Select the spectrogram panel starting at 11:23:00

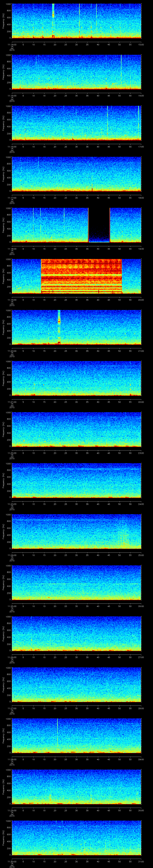coord(76,480)
